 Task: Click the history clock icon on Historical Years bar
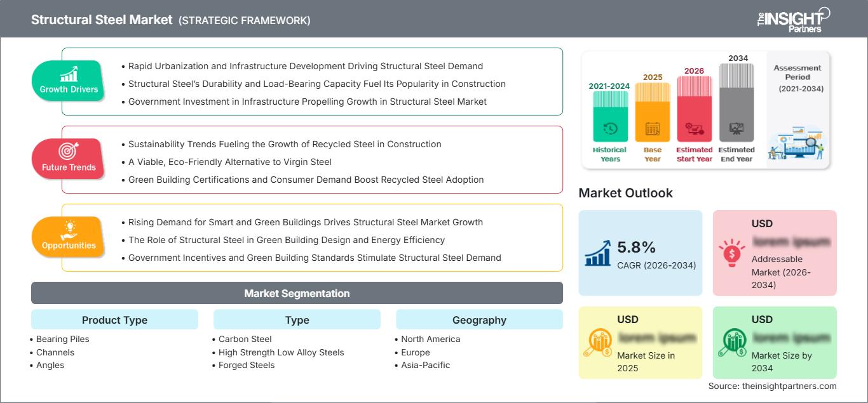click(x=611, y=128)
